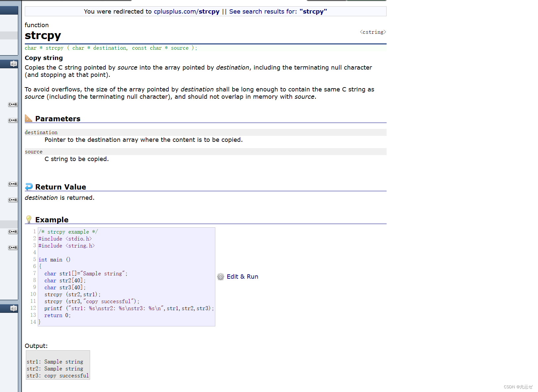Click the Example lightbulb icon

click(x=29, y=219)
